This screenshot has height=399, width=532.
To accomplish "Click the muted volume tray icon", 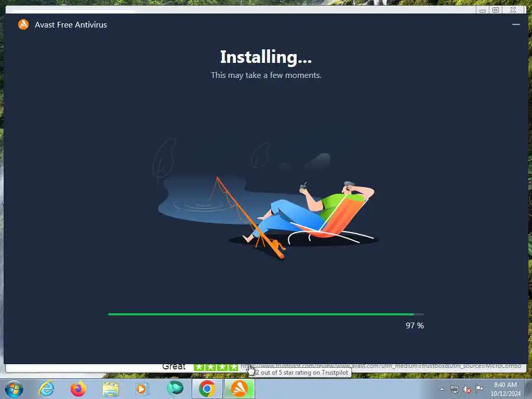I will click(x=467, y=390).
